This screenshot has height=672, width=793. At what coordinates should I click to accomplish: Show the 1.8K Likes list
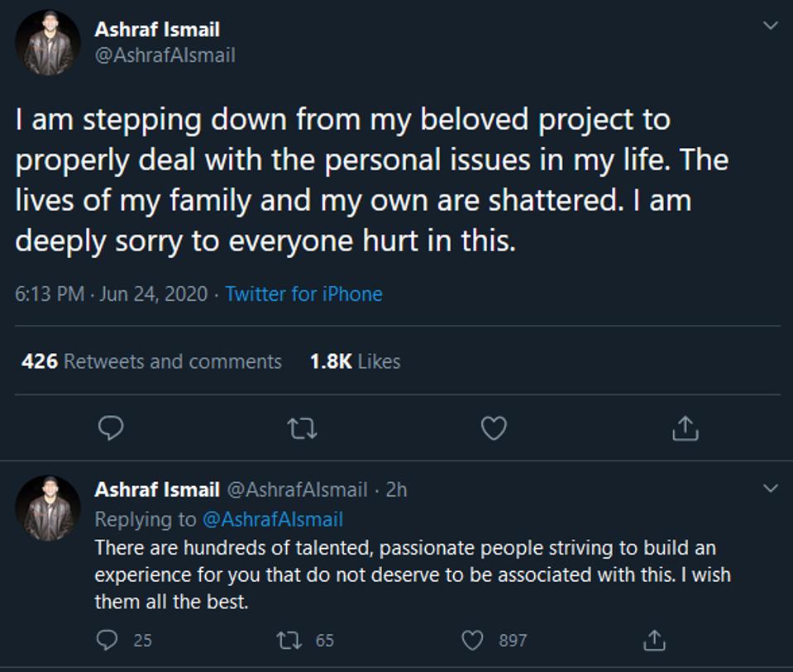pos(355,361)
